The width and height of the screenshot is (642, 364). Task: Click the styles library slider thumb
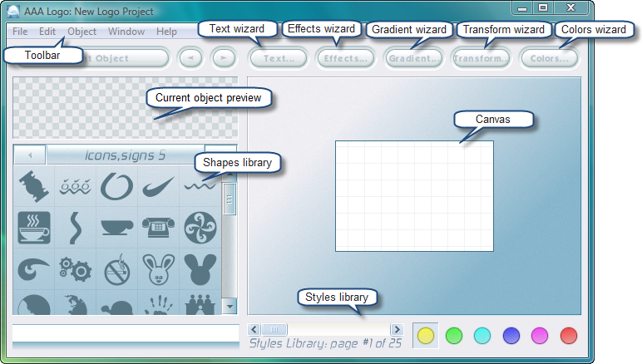[x=274, y=329]
